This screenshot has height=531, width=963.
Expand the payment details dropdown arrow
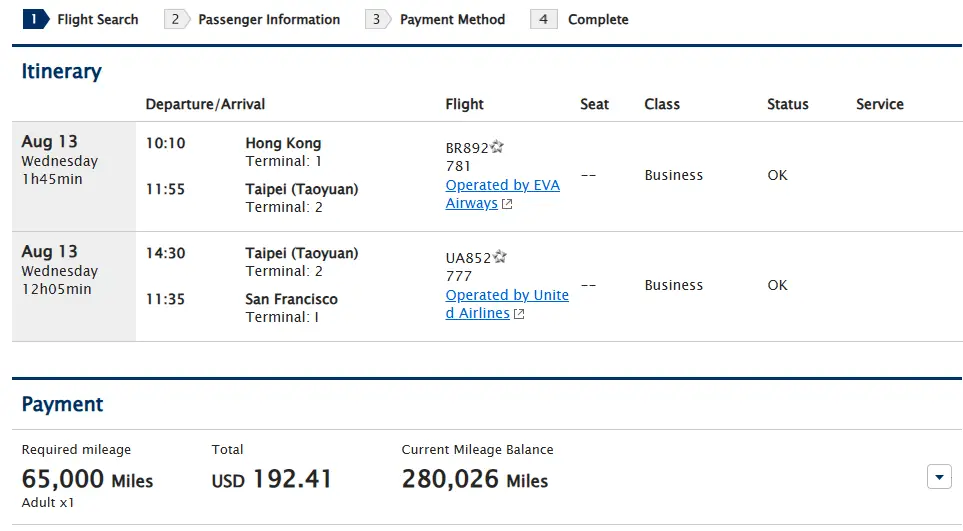(939, 477)
